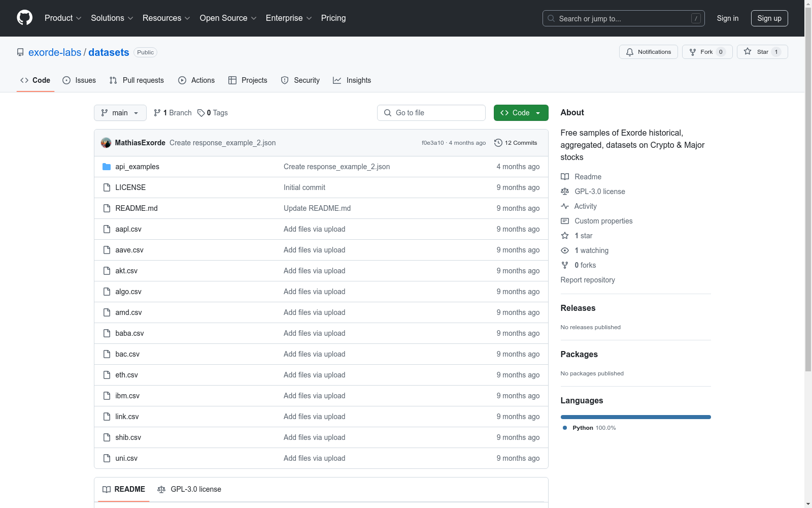Open the link.csv file
Screen dimensions: 812x508
(x=127, y=417)
